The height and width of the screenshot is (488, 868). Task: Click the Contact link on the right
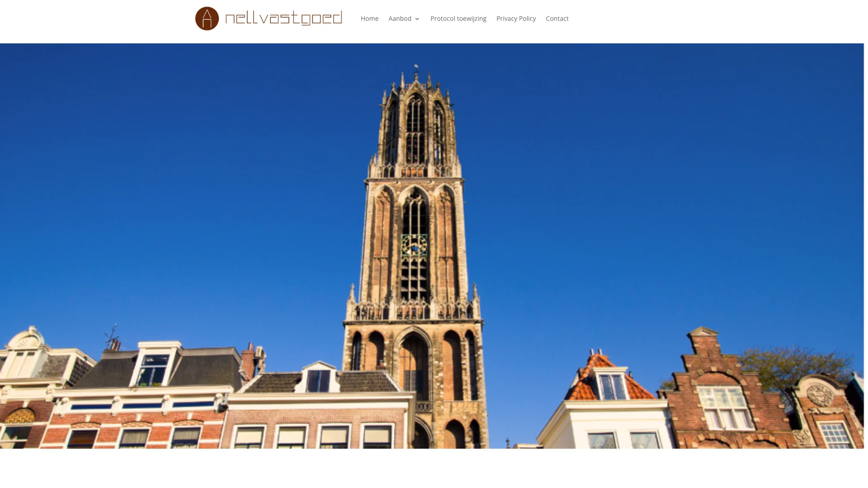(557, 19)
